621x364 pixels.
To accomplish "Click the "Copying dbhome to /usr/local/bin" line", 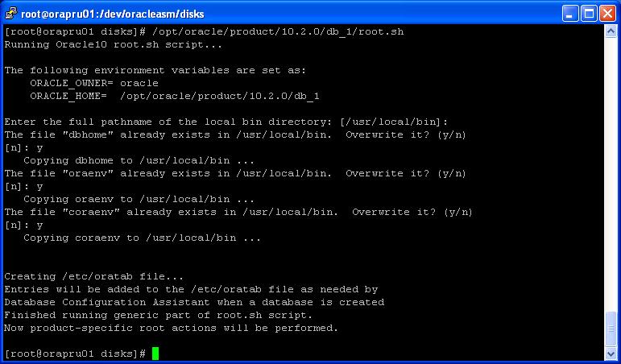I will pyautogui.click(x=139, y=161).
